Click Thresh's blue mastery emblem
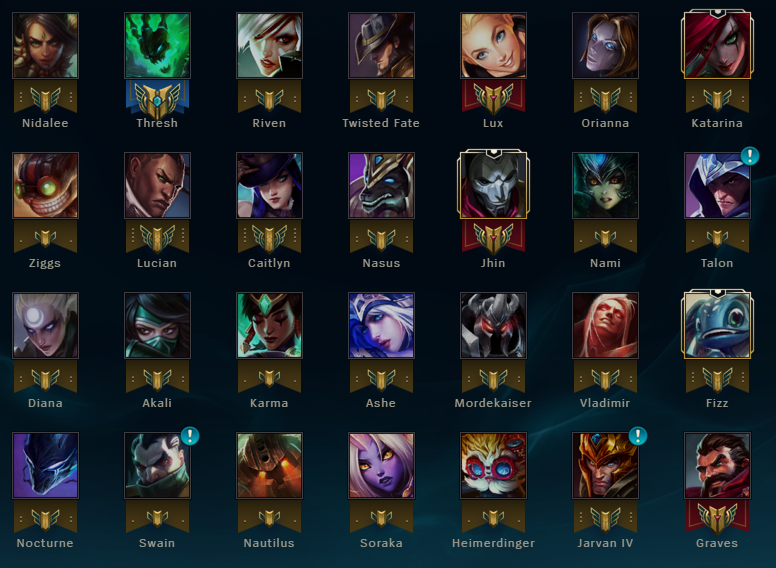Screen dimensions: 776x568 (157, 98)
